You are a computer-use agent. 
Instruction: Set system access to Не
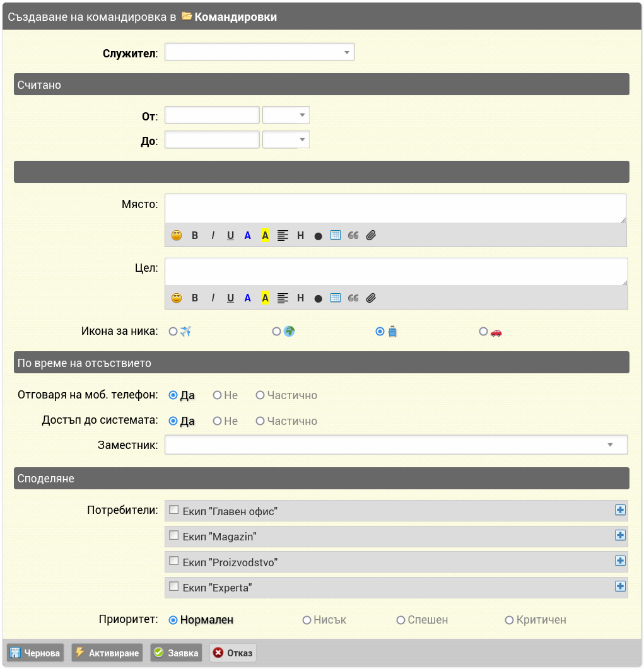click(217, 421)
